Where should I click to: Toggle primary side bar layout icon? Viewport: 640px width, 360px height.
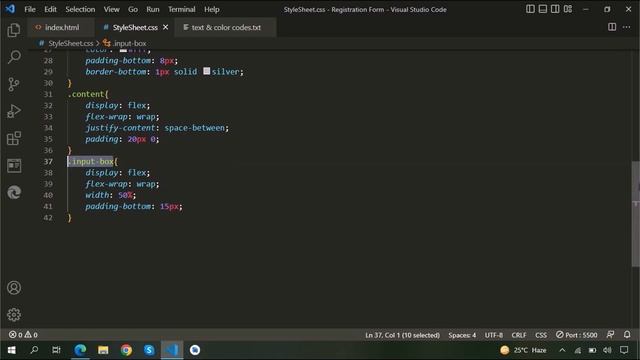coord(530,9)
